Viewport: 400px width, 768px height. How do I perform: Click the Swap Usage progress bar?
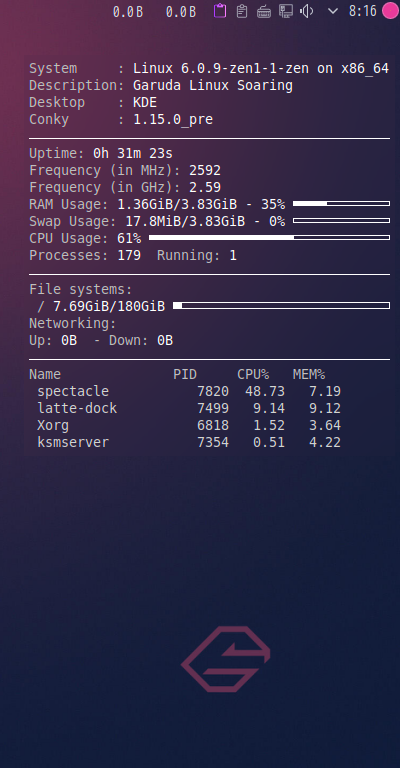[341, 220]
